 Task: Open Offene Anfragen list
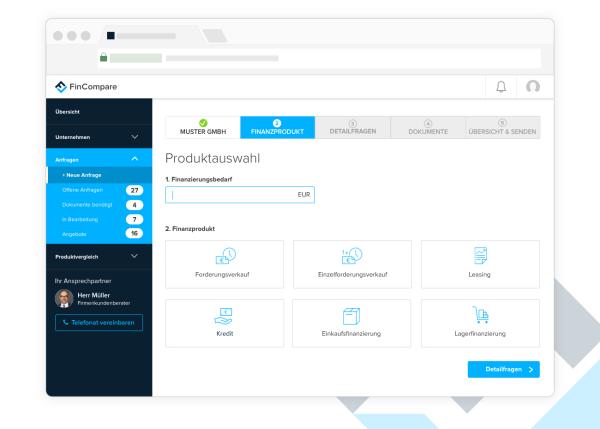[x=82, y=190]
